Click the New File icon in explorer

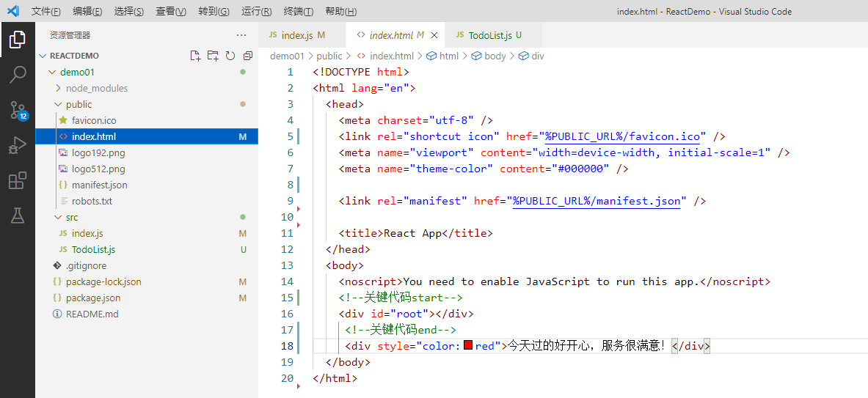pyautogui.click(x=195, y=56)
